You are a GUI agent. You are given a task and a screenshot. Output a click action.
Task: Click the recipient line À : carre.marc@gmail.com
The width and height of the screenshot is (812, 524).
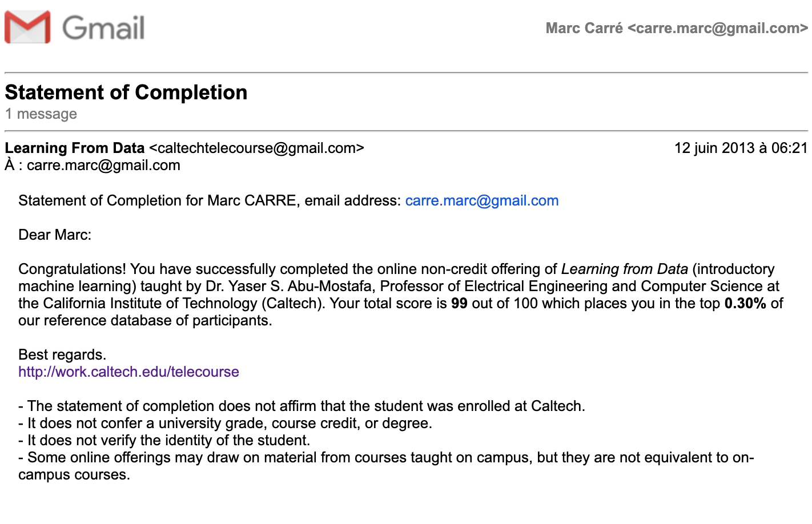(93, 166)
